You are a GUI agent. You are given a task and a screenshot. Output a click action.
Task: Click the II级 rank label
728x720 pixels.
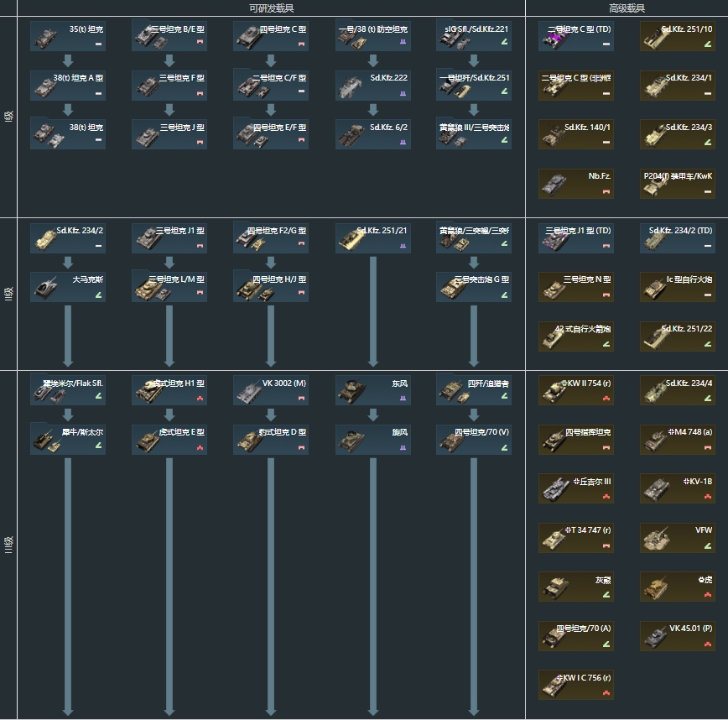click(9, 294)
